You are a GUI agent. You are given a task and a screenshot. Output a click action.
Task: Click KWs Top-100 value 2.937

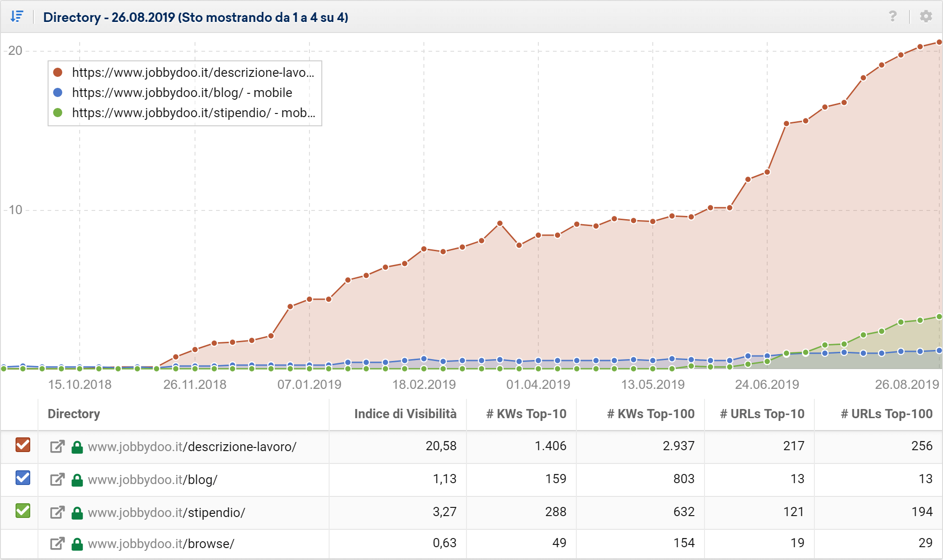678,446
